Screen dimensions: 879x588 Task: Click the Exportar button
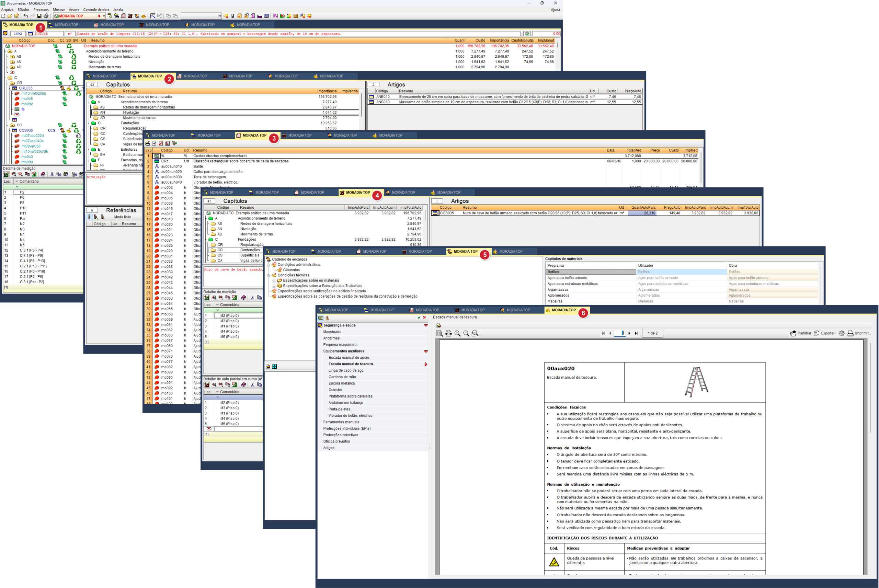[x=825, y=333]
